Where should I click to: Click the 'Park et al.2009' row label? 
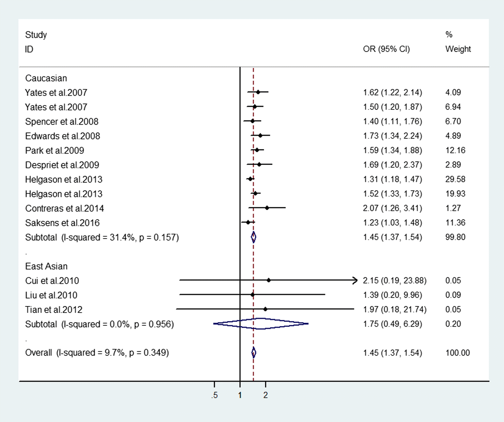pyautogui.click(x=55, y=151)
